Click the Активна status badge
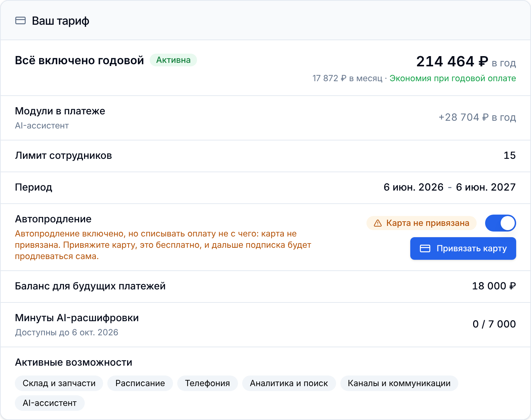Image resolution: width=531 pixels, height=420 pixels. (173, 60)
